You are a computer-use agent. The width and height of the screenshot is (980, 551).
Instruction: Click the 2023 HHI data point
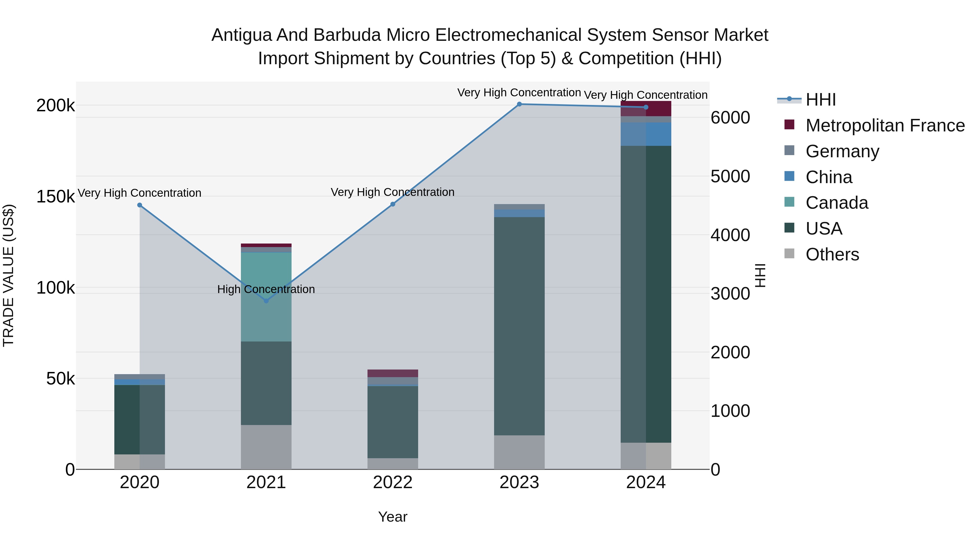(x=519, y=104)
